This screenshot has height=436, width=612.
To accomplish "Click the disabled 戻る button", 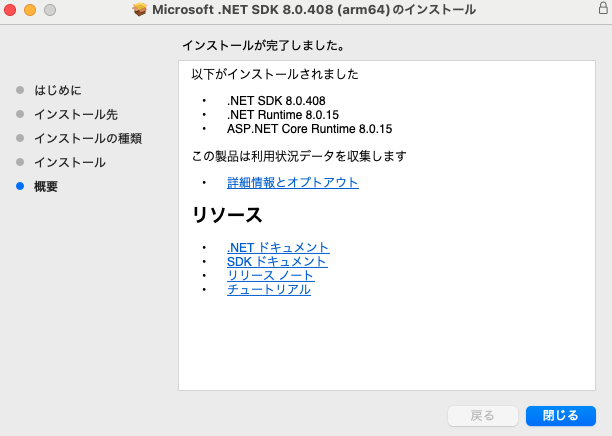I will (x=483, y=415).
